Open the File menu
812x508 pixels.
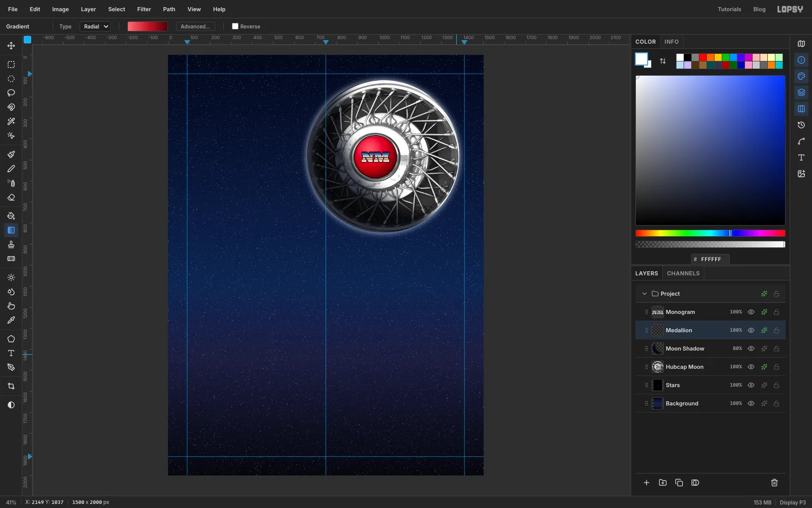tap(13, 9)
